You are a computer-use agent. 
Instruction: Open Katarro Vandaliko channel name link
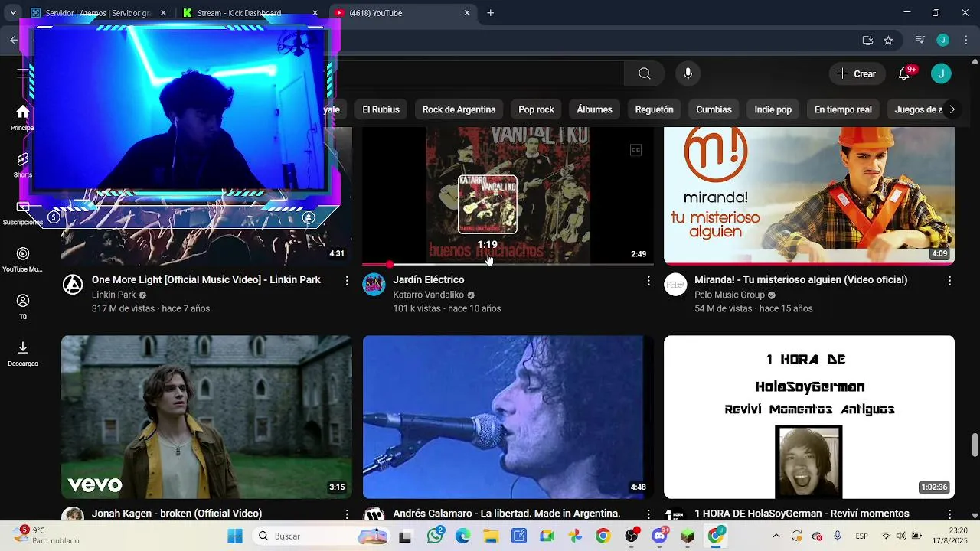(428, 295)
